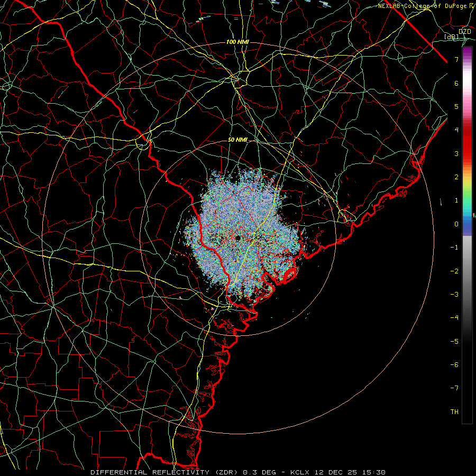476x476 pixels.
Task: Click the "100 NMI" range ring label
Action: point(237,42)
